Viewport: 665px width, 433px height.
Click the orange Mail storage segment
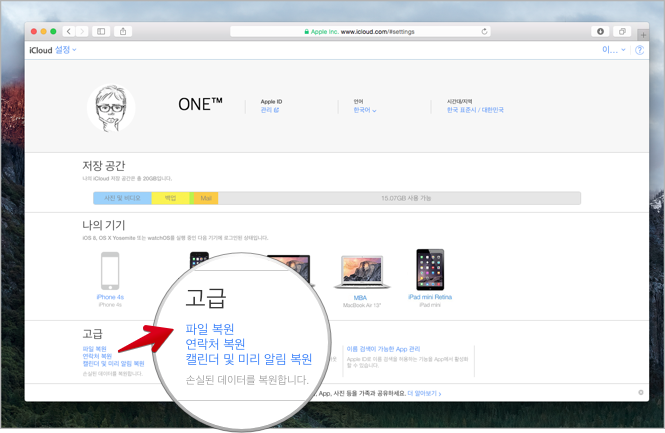[206, 198]
